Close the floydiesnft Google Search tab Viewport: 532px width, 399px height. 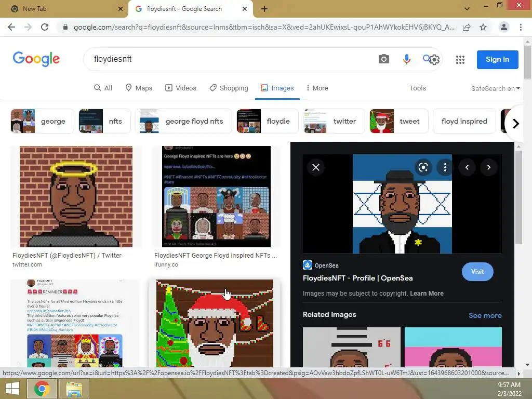coord(245,9)
